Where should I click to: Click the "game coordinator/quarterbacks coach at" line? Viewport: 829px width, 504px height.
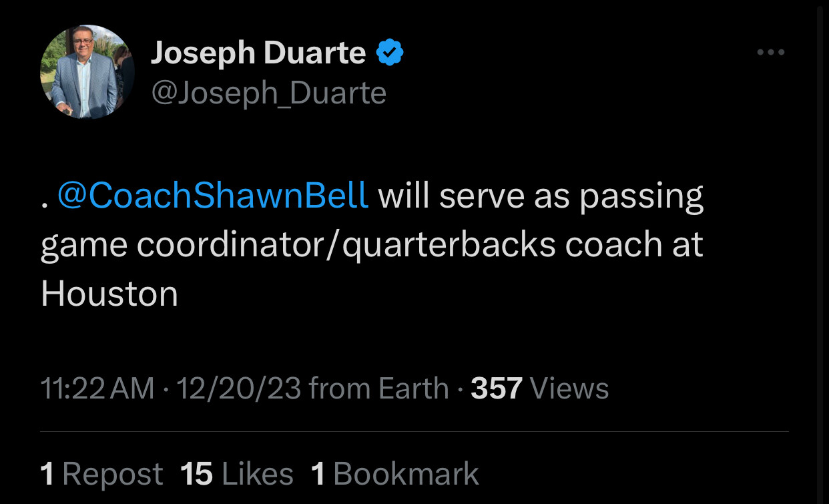coord(372,245)
